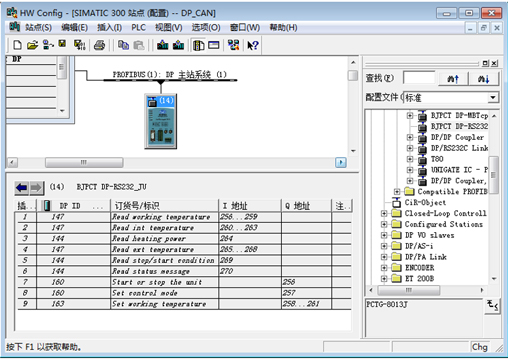Select Read heating power row
Screen dimensions: 508x362
pyautogui.click(x=183, y=239)
